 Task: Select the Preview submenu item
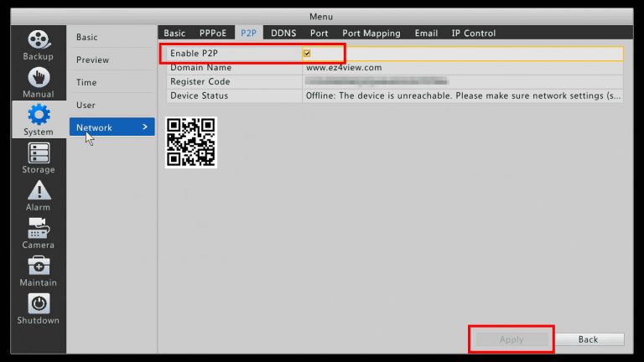(92, 60)
